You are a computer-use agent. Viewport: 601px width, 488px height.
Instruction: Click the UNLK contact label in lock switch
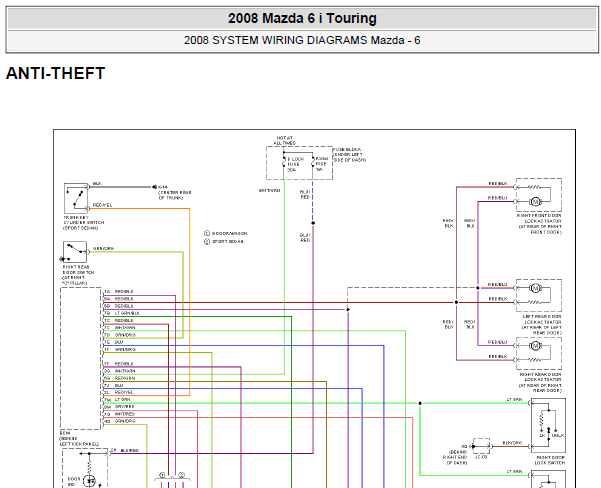pyautogui.click(x=558, y=435)
